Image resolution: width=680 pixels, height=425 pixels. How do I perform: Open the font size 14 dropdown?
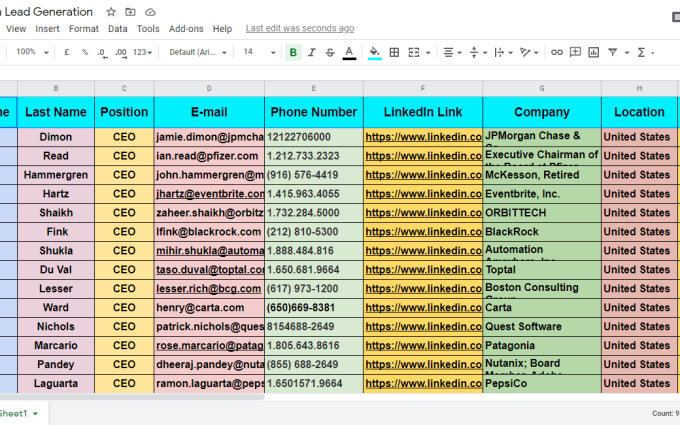tap(259, 52)
